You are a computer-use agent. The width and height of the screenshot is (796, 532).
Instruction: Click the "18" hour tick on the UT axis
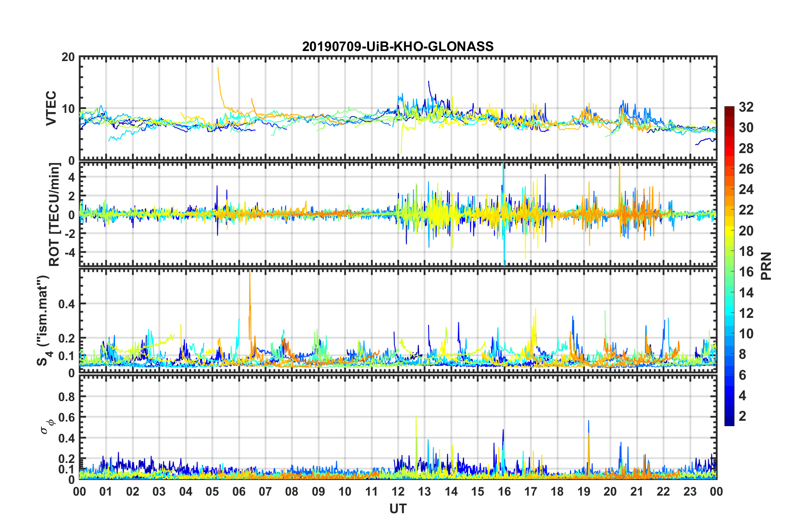pyautogui.click(x=557, y=491)
